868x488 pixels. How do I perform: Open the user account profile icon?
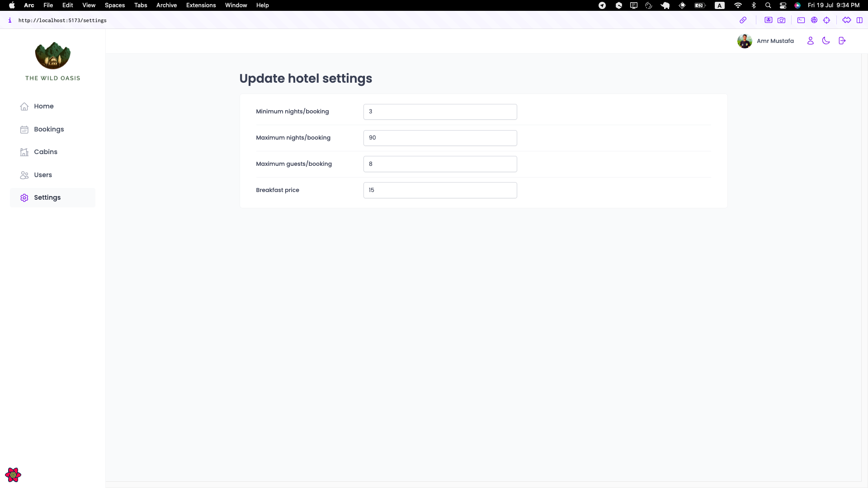tap(810, 41)
